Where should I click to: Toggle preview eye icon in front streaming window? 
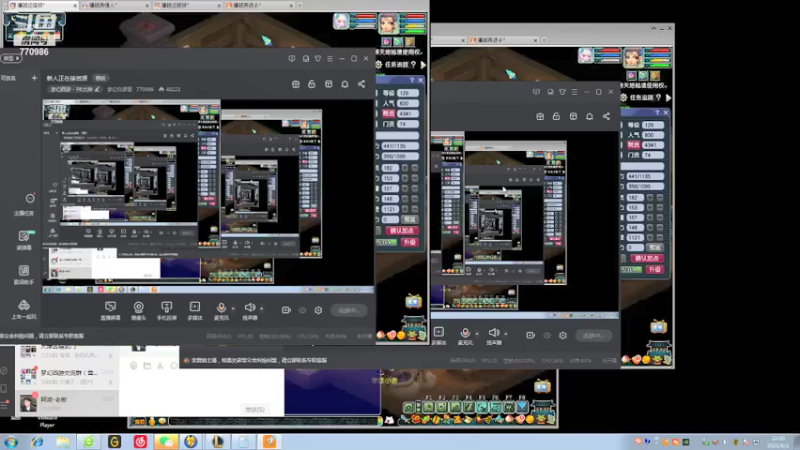tap(303, 310)
